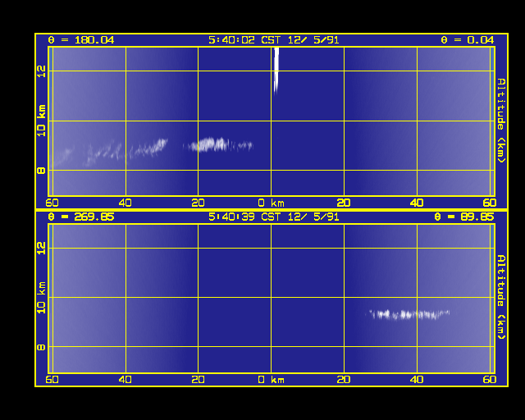This screenshot has height=420, width=525.
Task: Click the right-side 60 label under bottom panel
Action: (490, 380)
